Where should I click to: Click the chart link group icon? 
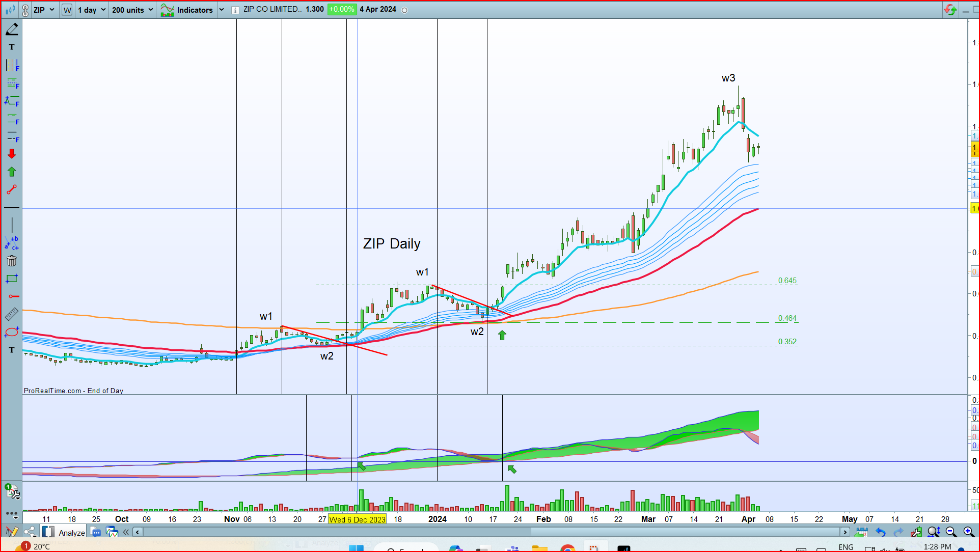25,10
